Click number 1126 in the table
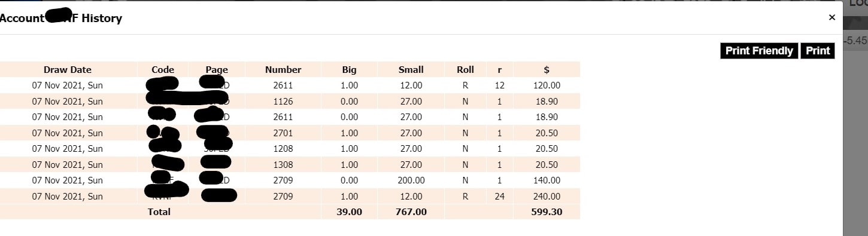 pos(283,101)
